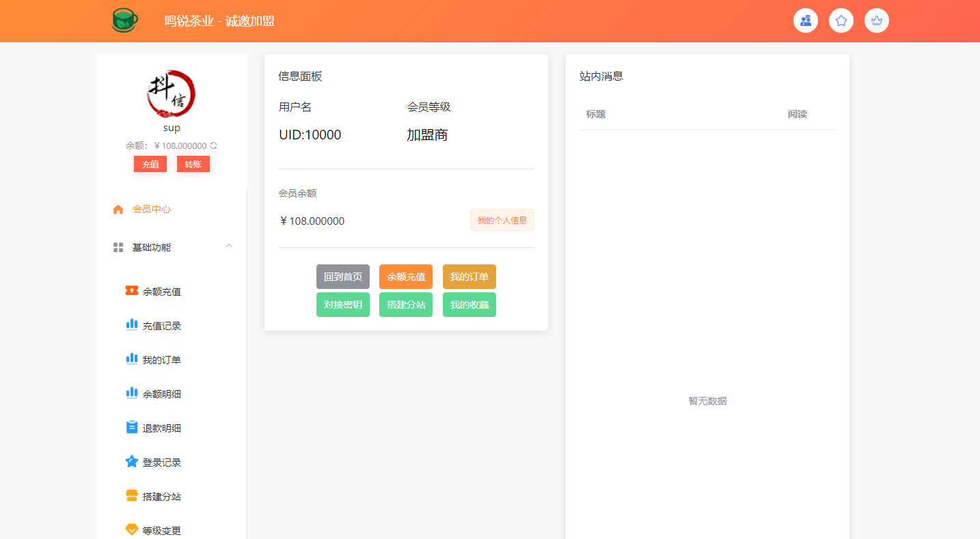Open the users icon in top bar
The height and width of the screenshot is (539, 980).
pos(805,20)
